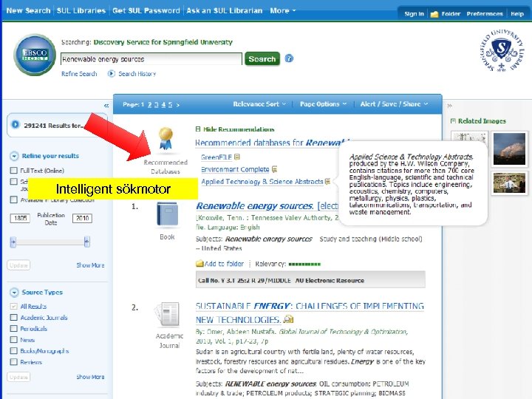
Task: Open the GreenFILE database link
Action: (x=216, y=157)
